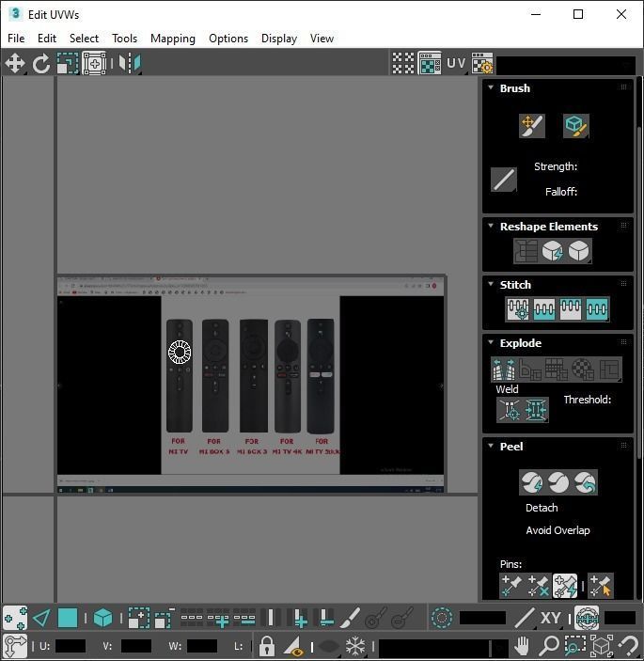Open the File menu
The width and height of the screenshot is (644, 661).
(16, 39)
